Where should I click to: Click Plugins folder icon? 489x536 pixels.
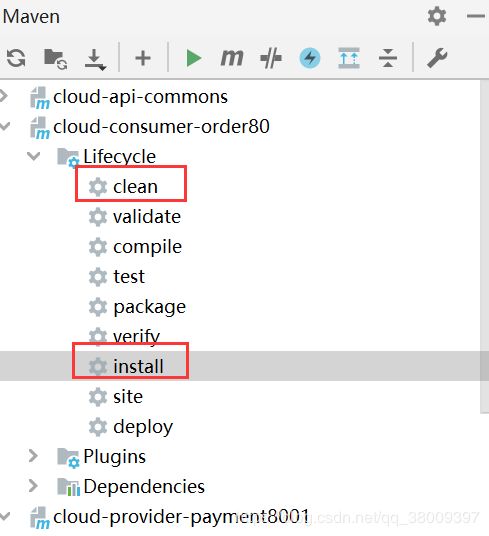click(x=68, y=457)
